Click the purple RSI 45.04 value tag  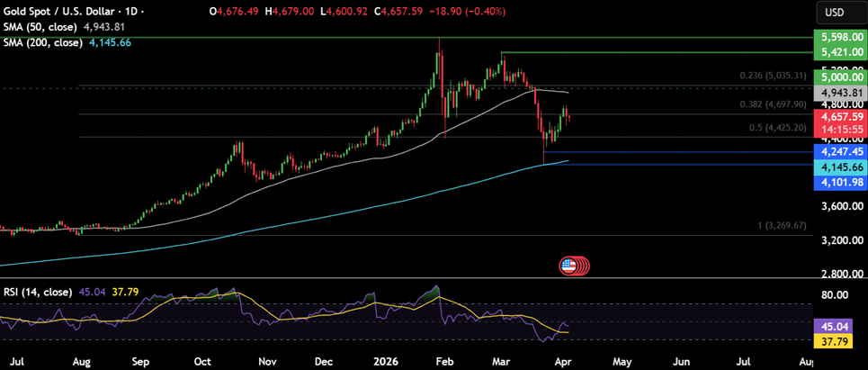pyautogui.click(x=837, y=327)
